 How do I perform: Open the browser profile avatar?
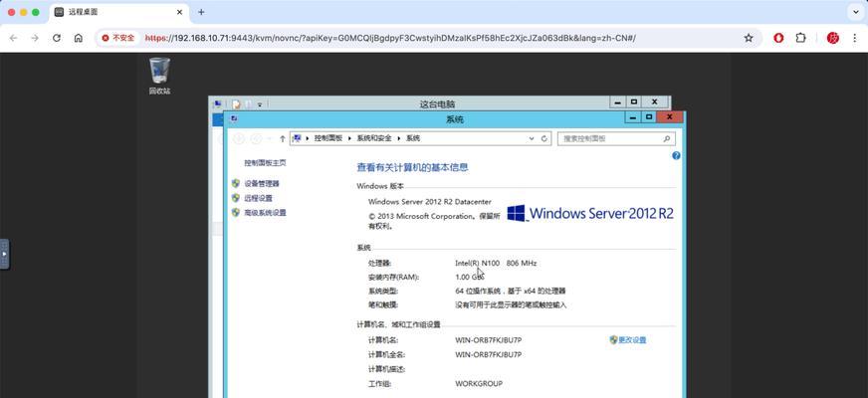click(x=832, y=38)
